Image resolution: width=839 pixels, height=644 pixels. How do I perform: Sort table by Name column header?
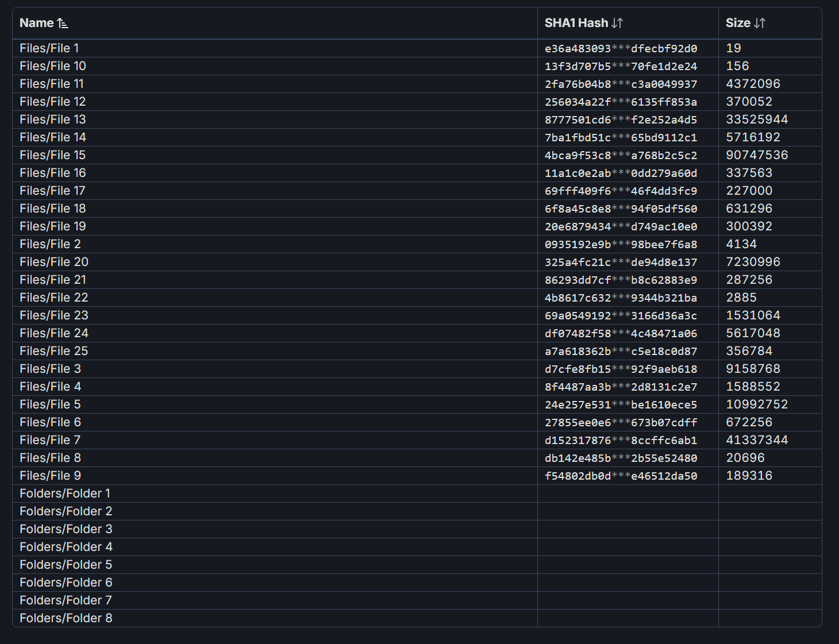(37, 24)
